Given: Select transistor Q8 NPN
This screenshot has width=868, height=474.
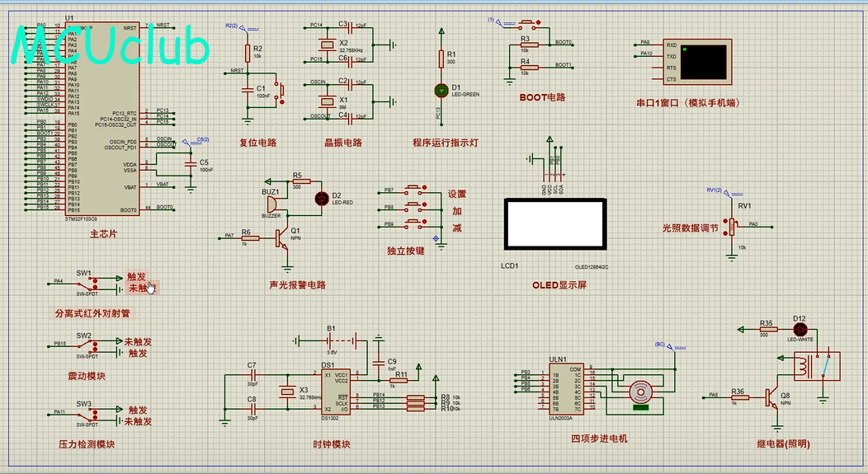Looking at the screenshot, I should click(x=772, y=399).
